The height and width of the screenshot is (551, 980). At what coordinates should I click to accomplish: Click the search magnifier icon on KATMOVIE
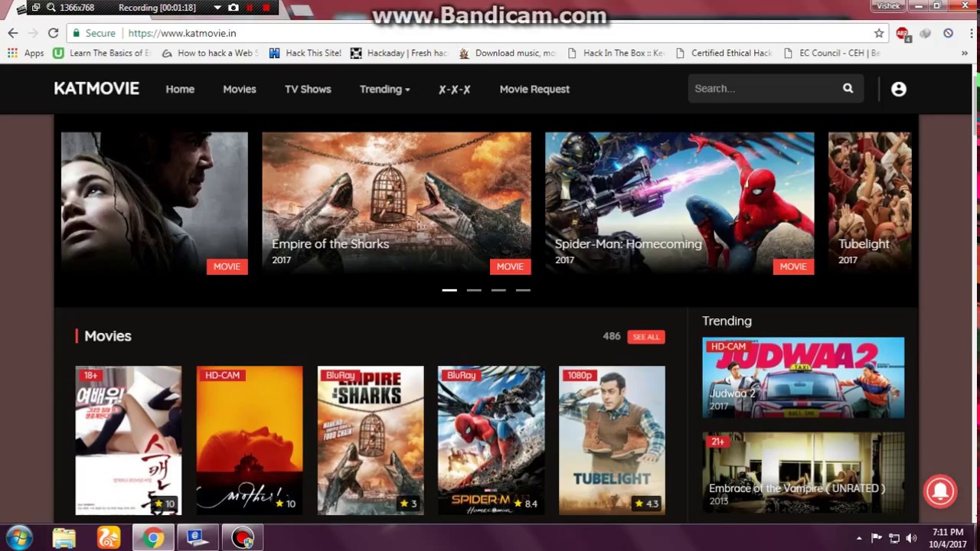point(848,89)
